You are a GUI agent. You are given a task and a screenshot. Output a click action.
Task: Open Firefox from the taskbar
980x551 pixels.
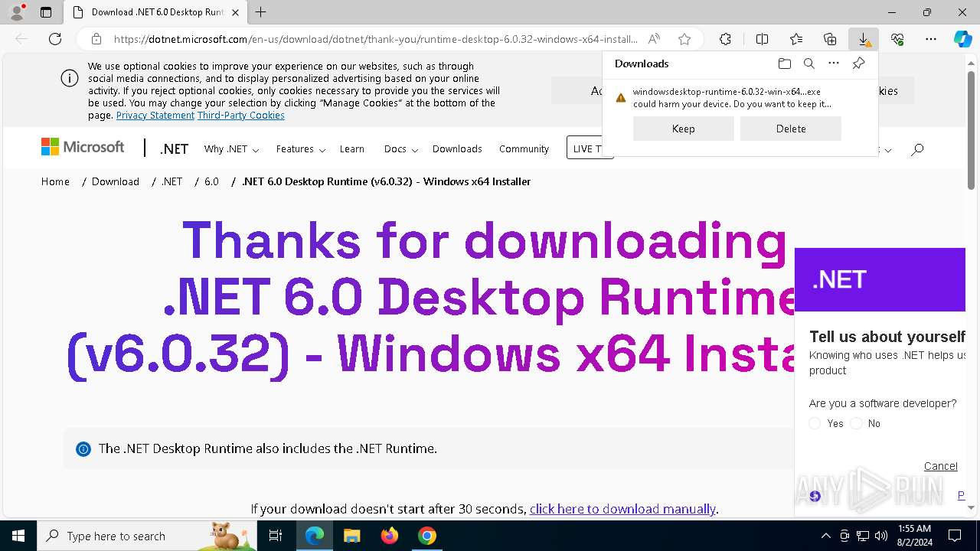(390, 536)
